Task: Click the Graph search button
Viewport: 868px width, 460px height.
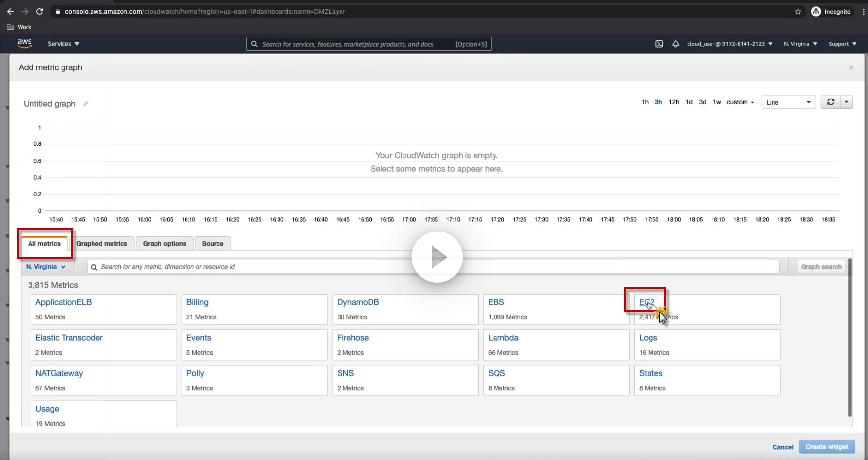Action: pyautogui.click(x=821, y=267)
